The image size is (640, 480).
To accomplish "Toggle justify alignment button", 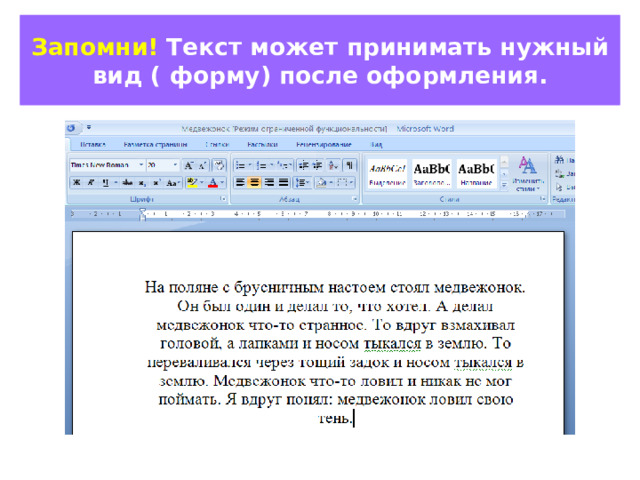I will pos(284,182).
